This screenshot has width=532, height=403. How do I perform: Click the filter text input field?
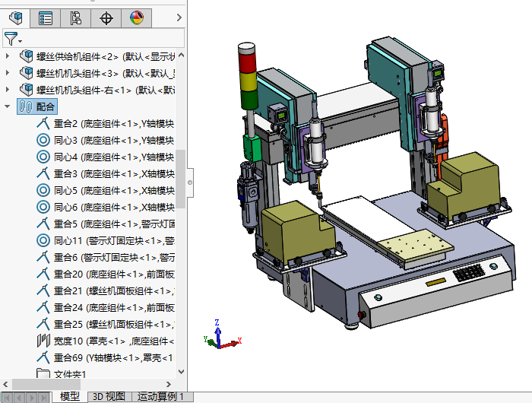click(x=103, y=38)
